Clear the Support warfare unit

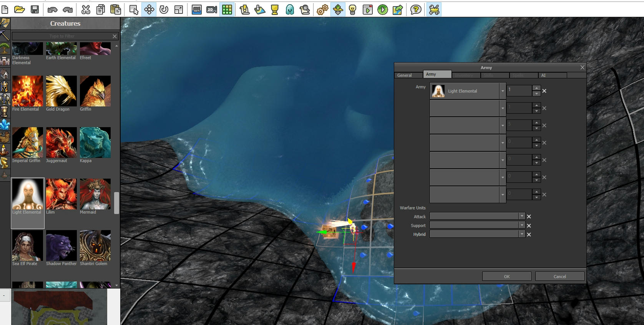click(529, 226)
